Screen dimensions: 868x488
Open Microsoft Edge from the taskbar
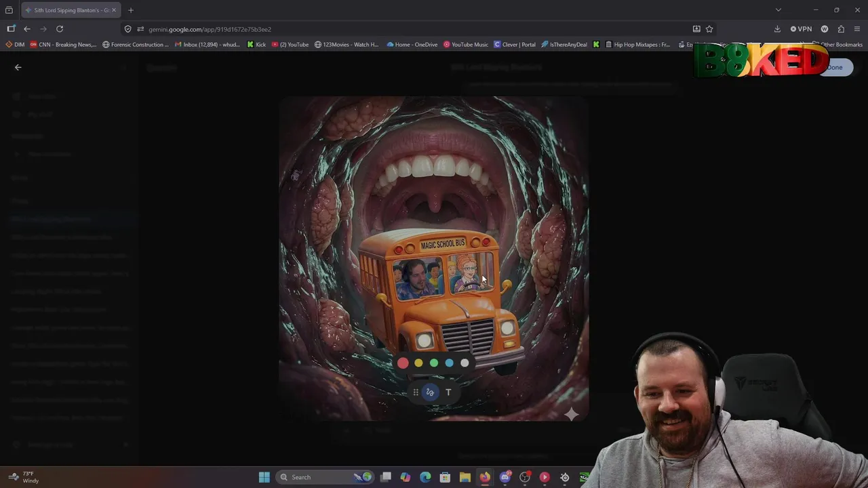coord(425,477)
